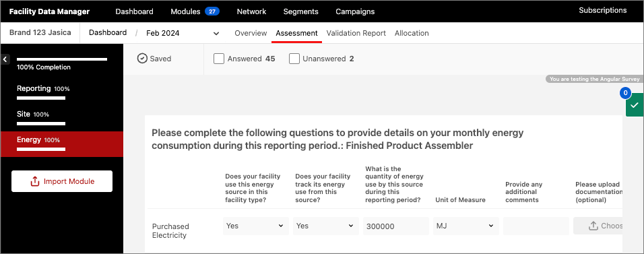Switch to the Allocation tab

pos(412,33)
